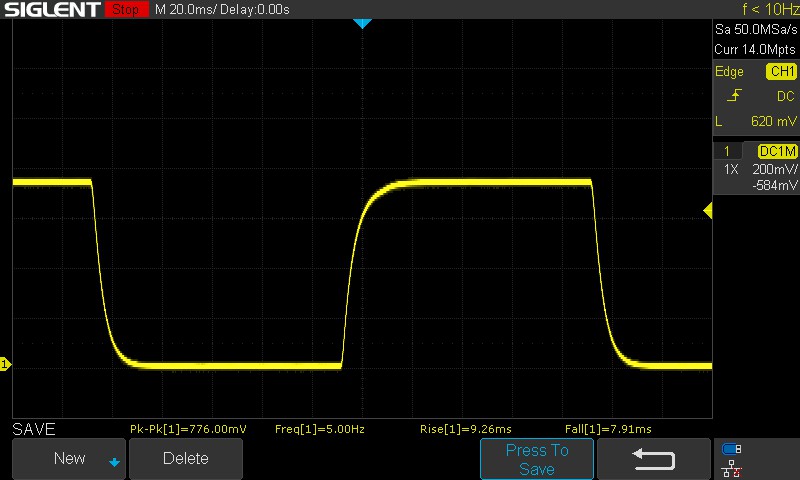The width and height of the screenshot is (800, 480).
Task: Click the New button
Action: pos(69,458)
